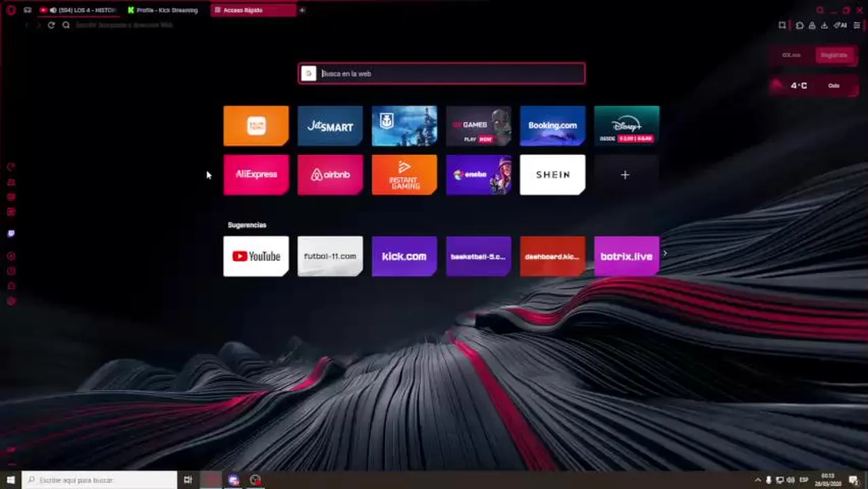Open the orange Temu speed dial tile

coord(256,126)
